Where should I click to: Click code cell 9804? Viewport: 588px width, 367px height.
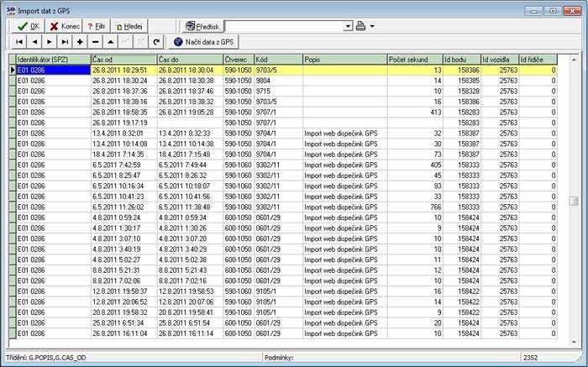coord(278,81)
